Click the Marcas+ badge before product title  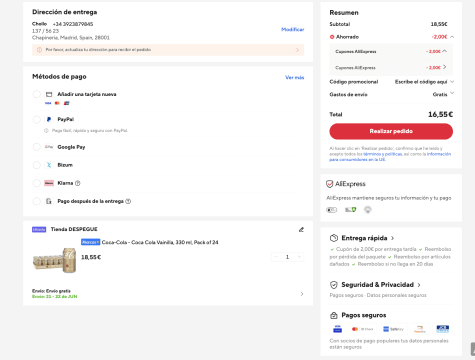90,242
